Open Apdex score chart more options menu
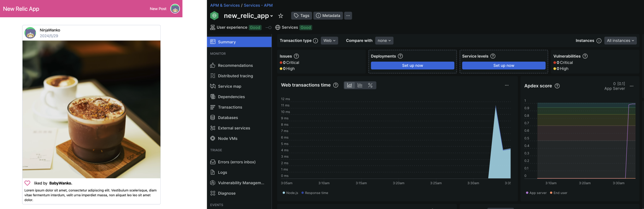Viewport: 644px width, 209px height. tap(632, 86)
